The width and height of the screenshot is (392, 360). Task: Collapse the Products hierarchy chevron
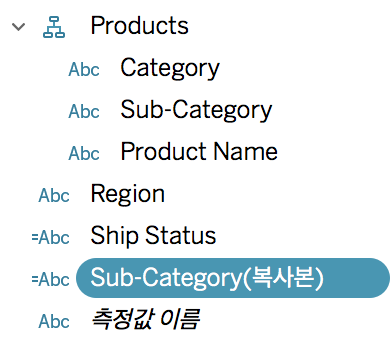(x=18, y=27)
